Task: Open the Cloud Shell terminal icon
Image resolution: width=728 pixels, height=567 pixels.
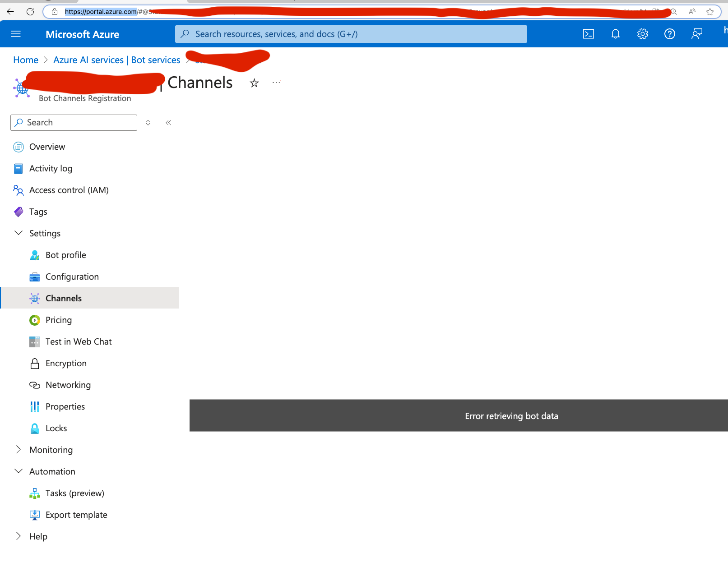Action: pyautogui.click(x=588, y=34)
